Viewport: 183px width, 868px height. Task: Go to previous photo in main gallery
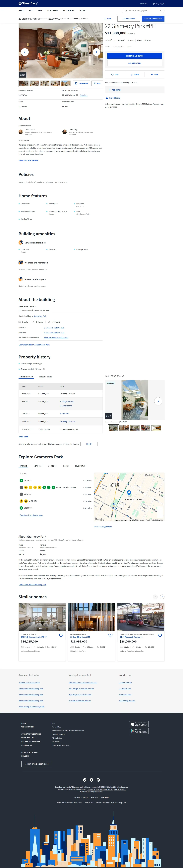pyautogui.click(x=25, y=52)
